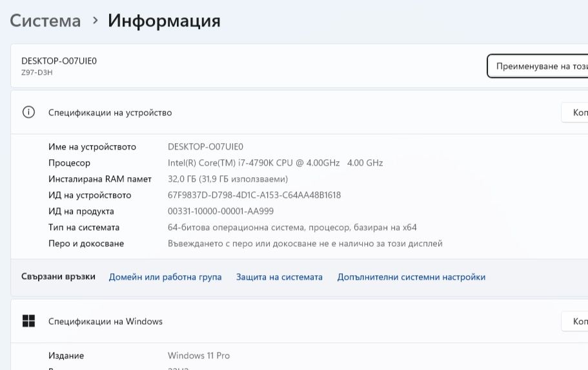This screenshot has width=588, height=370.
Task: Click the Инсталирана RAM памет label
Action: click(100, 179)
